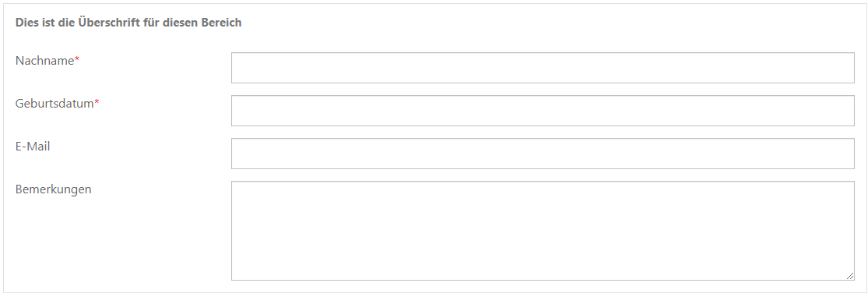868x297 pixels.
Task: Click inside the Bemerkungen text area
Action: (x=543, y=231)
